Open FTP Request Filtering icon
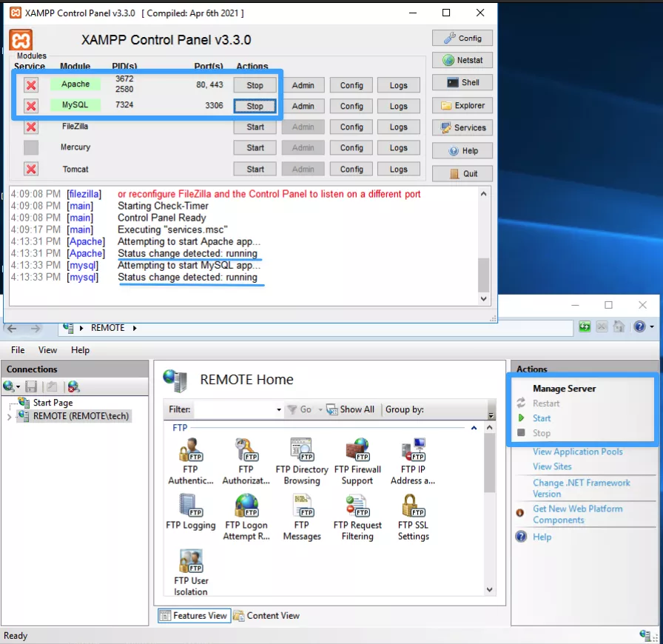663x644 pixels. (x=357, y=516)
